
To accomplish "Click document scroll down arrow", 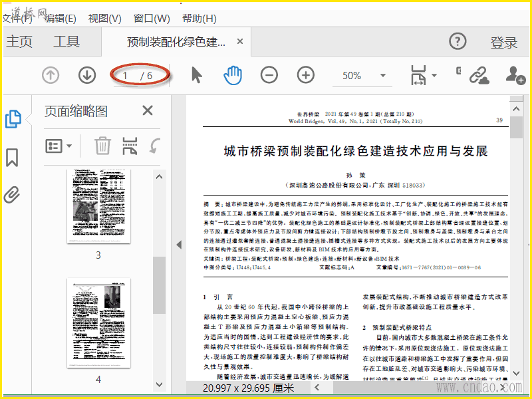I will tap(517, 373).
